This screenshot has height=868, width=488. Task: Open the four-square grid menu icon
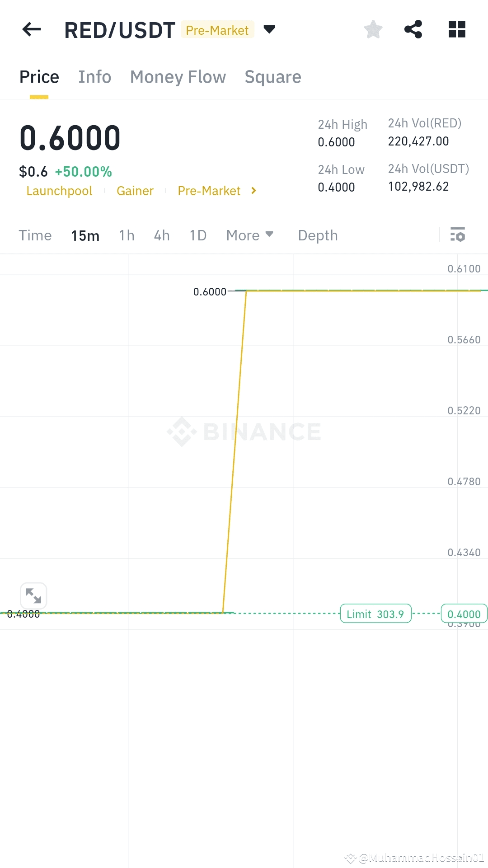click(457, 29)
